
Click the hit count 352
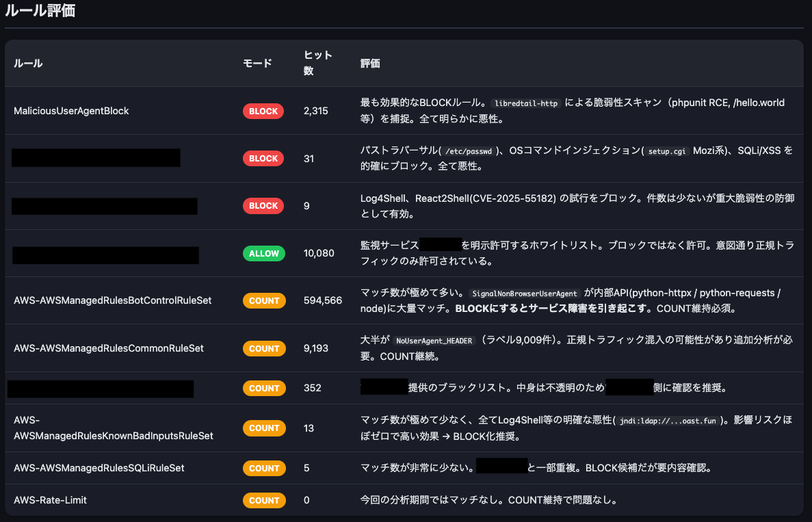point(312,388)
